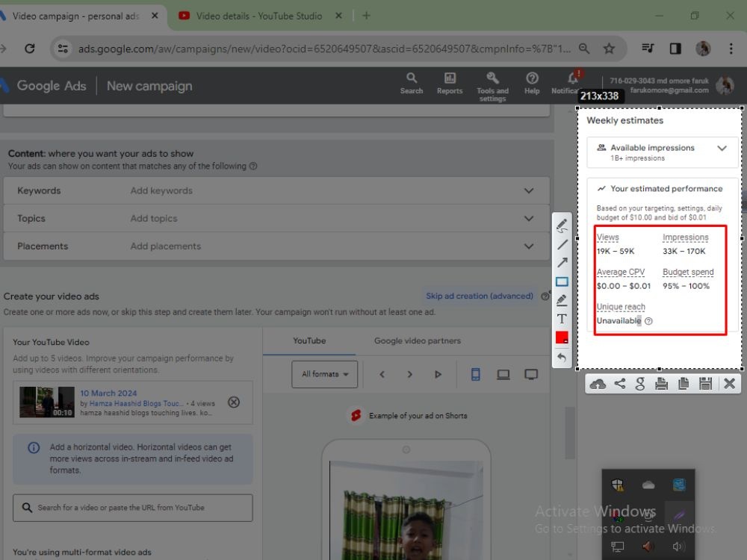This screenshot has height=560, width=747.
Task: Open Tools and settings menu
Action: click(492, 87)
